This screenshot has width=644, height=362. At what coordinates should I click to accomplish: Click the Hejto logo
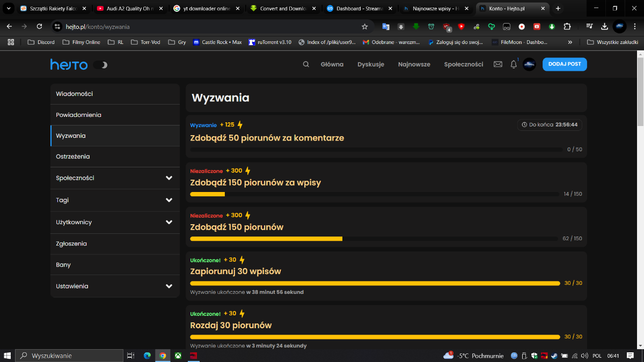(x=69, y=64)
